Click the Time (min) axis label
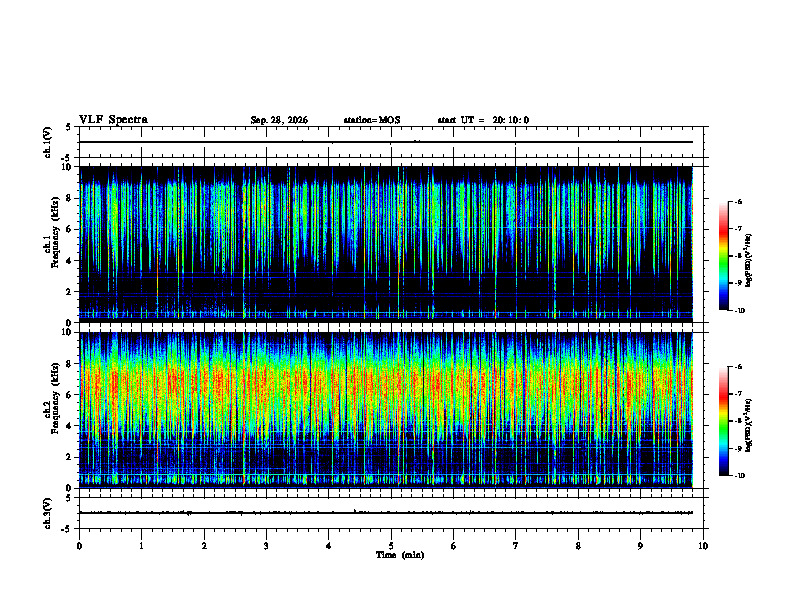This screenshot has width=792, height=612. tap(400, 555)
